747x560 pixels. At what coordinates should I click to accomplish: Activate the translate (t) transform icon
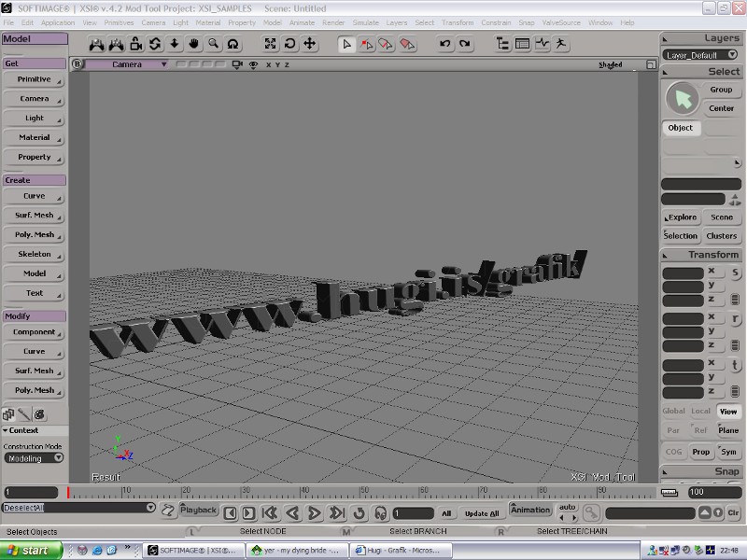[x=735, y=365]
